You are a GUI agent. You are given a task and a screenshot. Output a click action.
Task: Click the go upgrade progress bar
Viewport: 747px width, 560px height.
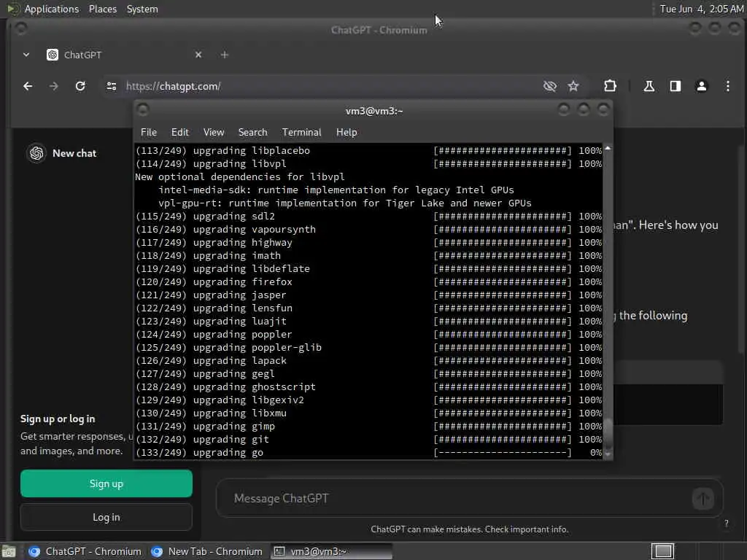pyautogui.click(x=503, y=453)
